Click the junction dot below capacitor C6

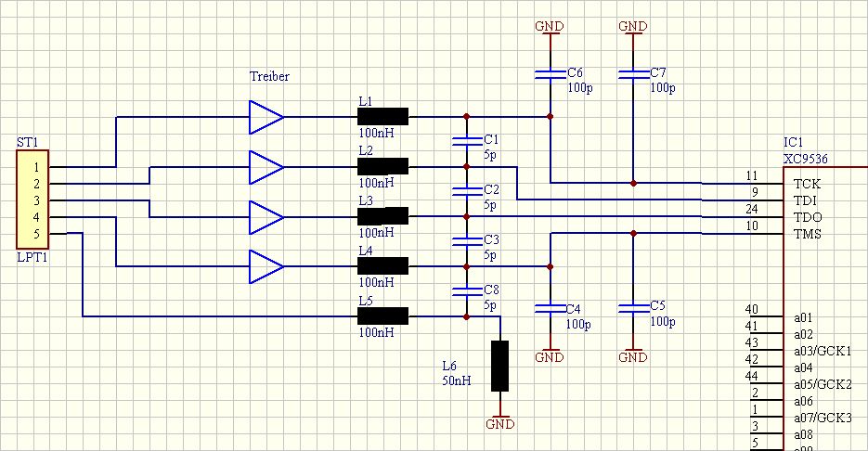(550, 116)
